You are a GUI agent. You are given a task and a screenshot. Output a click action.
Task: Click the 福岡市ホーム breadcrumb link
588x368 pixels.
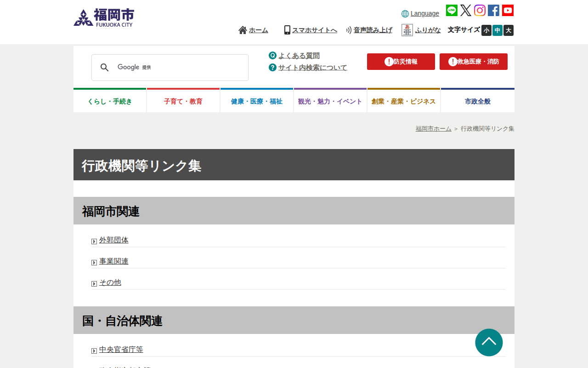[434, 129]
